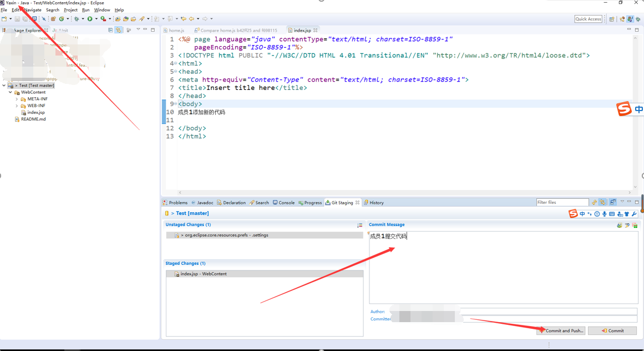Click Open Perspective icon beside Quick Access
This screenshot has height=351, width=644.
612,19
